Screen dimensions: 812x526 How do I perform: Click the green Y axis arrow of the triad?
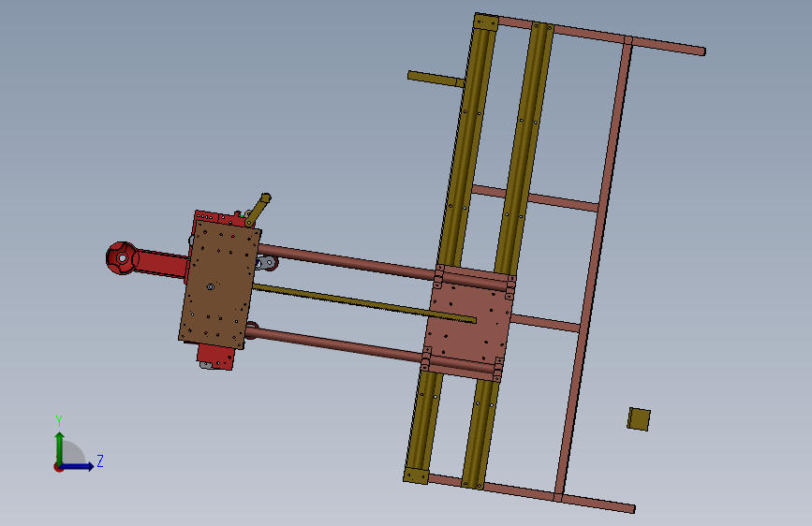click(60, 447)
